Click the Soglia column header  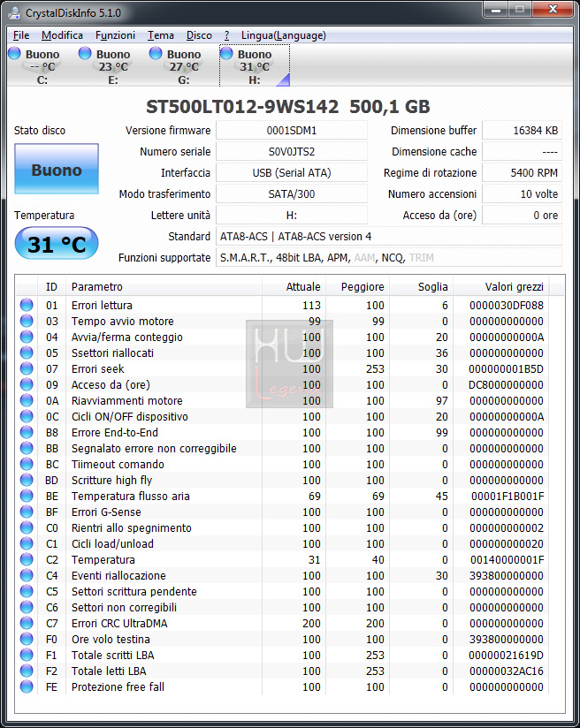point(421,287)
